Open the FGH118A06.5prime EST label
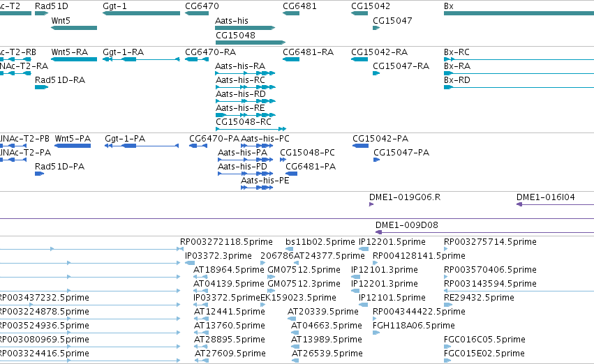 (x=414, y=326)
